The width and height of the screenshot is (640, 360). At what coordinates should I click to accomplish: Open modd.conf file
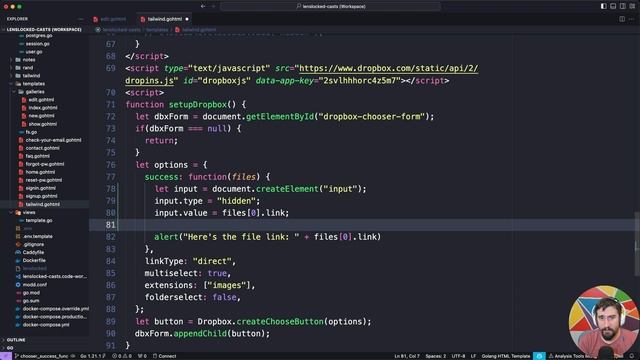pyautogui.click(x=35, y=284)
